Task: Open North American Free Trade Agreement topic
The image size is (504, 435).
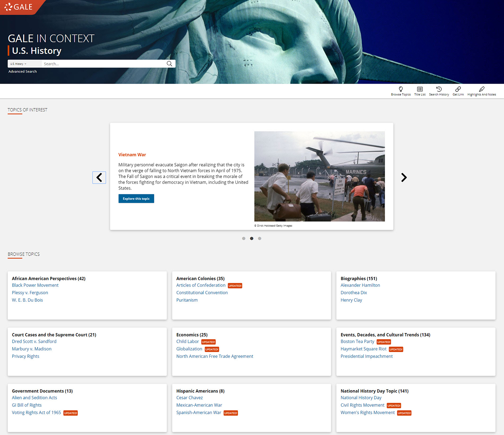Action: point(215,356)
